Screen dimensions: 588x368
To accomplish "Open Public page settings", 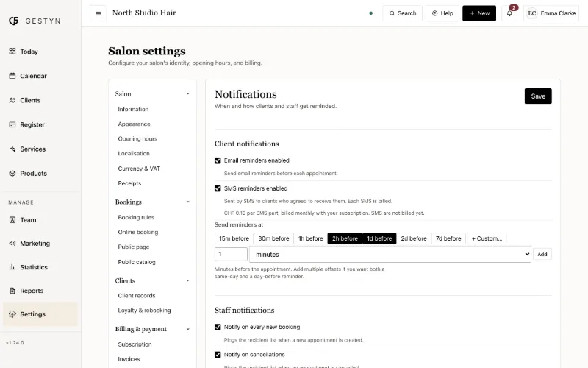I will pos(134,247).
